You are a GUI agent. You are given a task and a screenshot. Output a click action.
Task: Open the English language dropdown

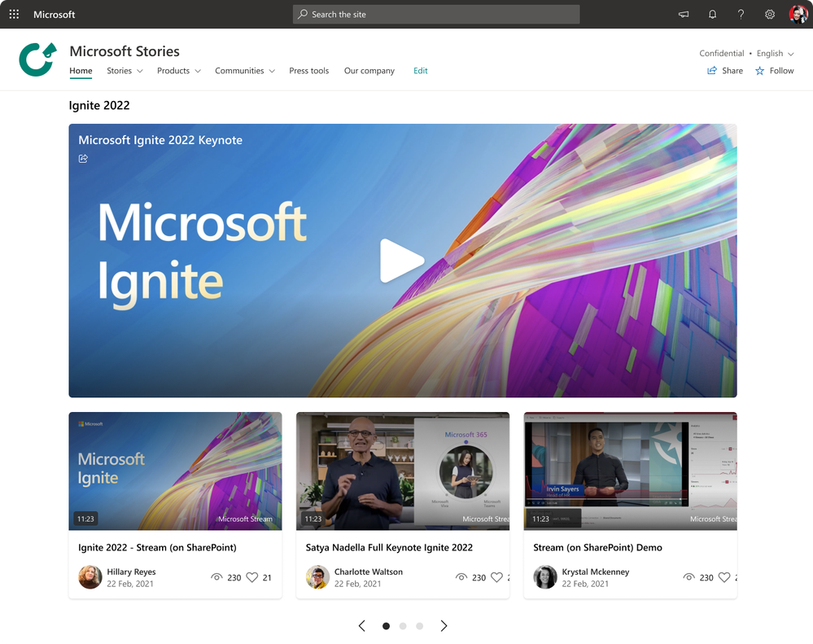pos(775,54)
